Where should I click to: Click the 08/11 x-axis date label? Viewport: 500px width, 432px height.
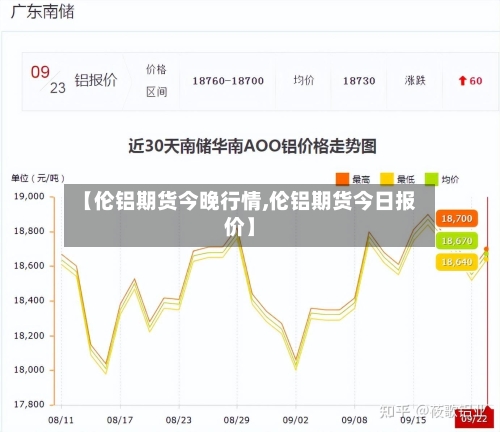[x=61, y=420]
